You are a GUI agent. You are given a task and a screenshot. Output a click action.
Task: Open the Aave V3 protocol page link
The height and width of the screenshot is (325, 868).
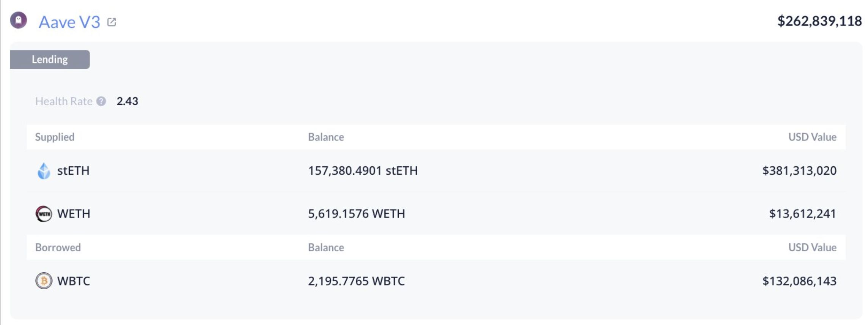coord(69,22)
